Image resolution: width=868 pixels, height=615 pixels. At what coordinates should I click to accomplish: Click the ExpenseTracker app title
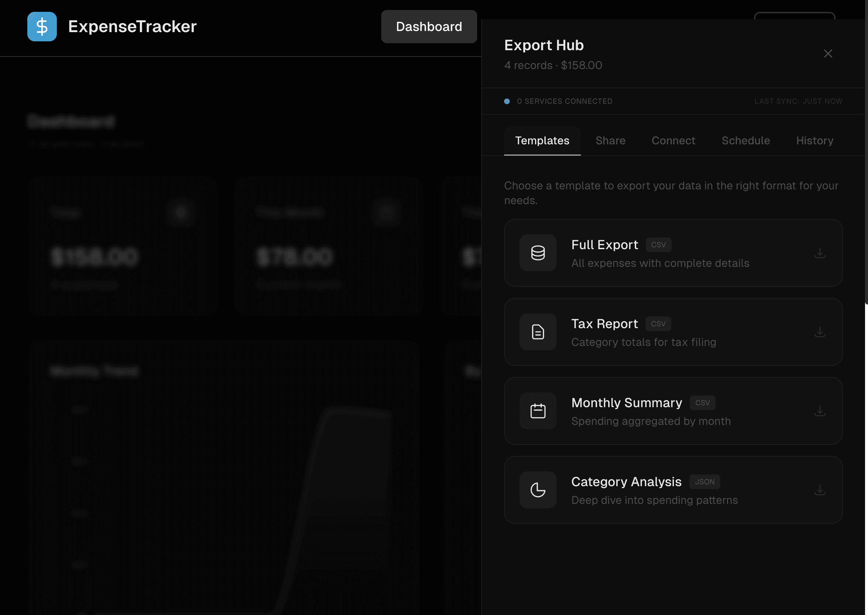click(x=132, y=27)
